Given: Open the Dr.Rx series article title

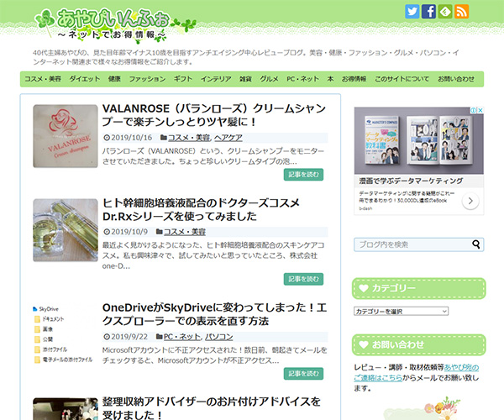Looking at the screenshot, I should coord(201,209).
